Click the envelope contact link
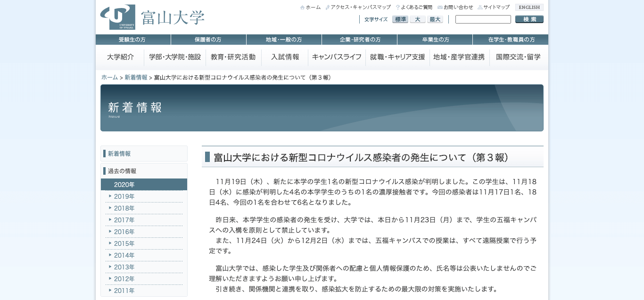Image resolution: width=644 pixels, height=300 pixels. (x=455, y=8)
